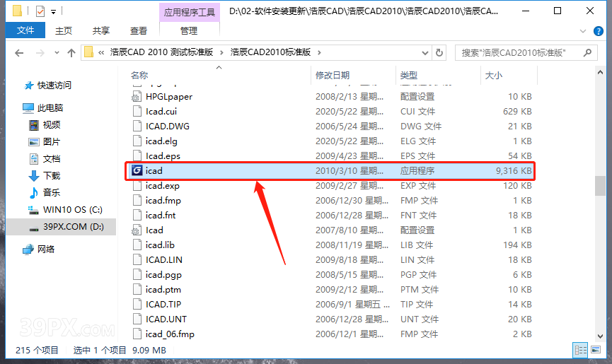Open the 共享 ribbon tab
Viewport: 612px width, 364px height.
101,31
